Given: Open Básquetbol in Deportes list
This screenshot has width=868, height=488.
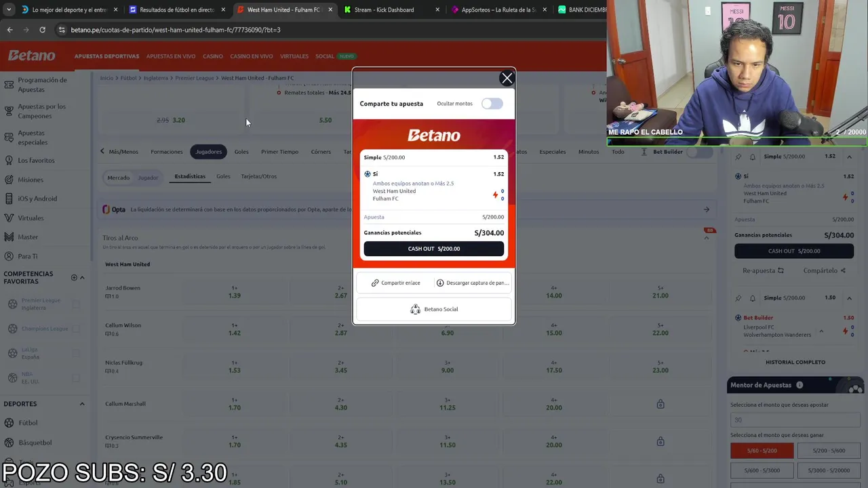Looking at the screenshot, I should click(35, 443).
